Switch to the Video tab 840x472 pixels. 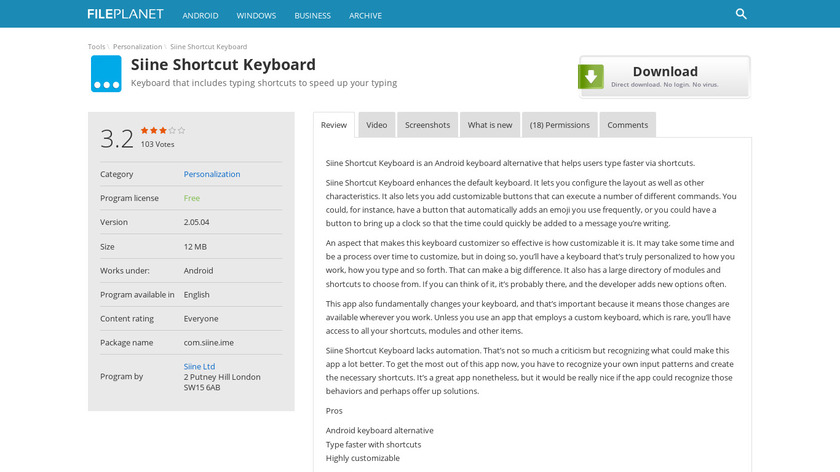point(376,125)
